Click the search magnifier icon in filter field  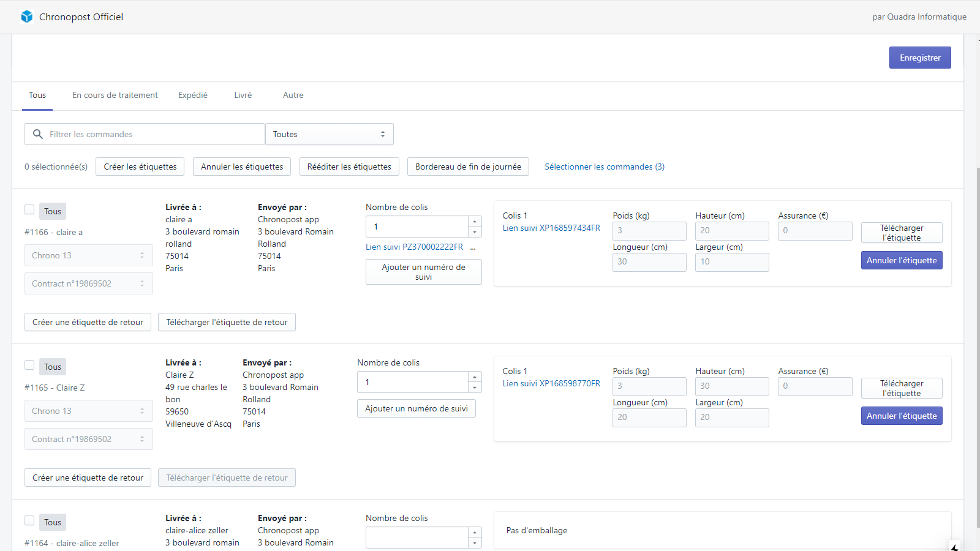[x=38, y=134]
